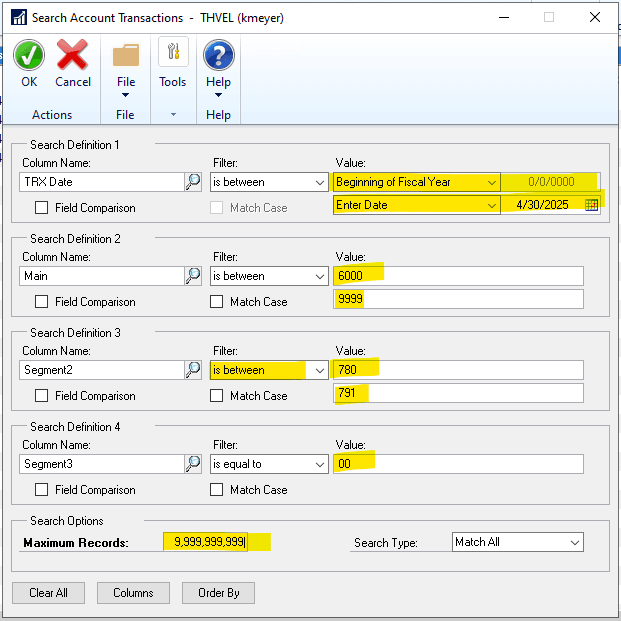Enable Match Case in Search Definition 2

tap(217, 302)
